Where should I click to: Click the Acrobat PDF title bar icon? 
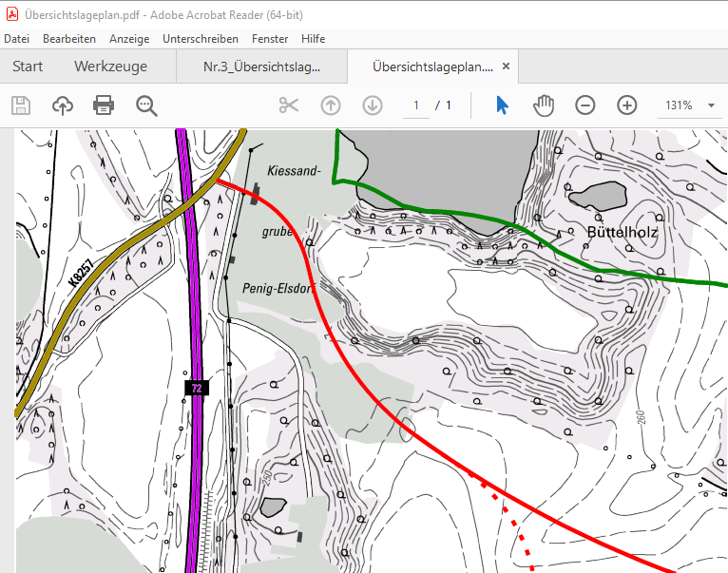coord(12,14)
